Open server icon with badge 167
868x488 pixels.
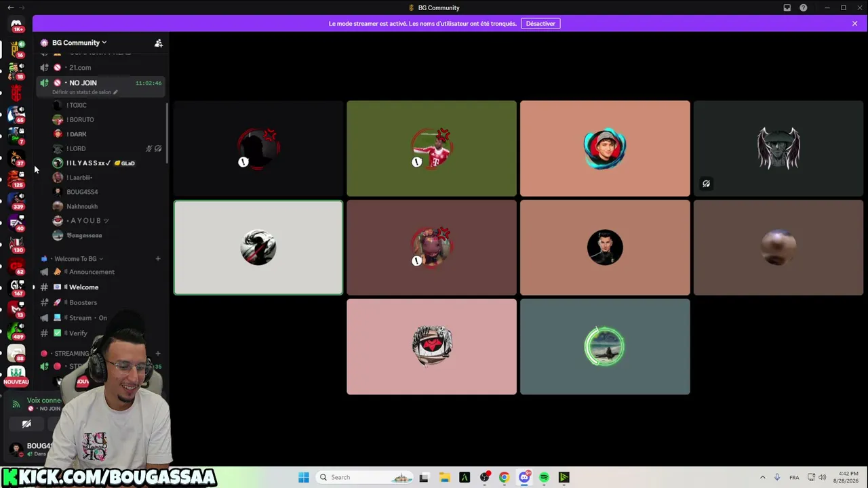coord(16,287)
